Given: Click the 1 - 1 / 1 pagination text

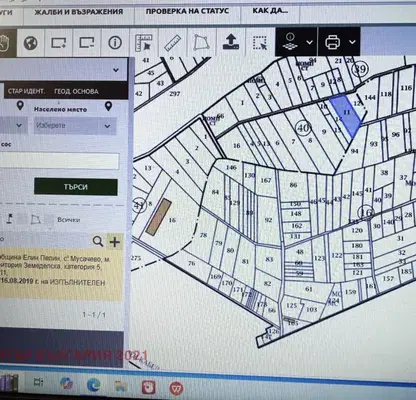Looking at the screenshot, I should pos(94,315).
